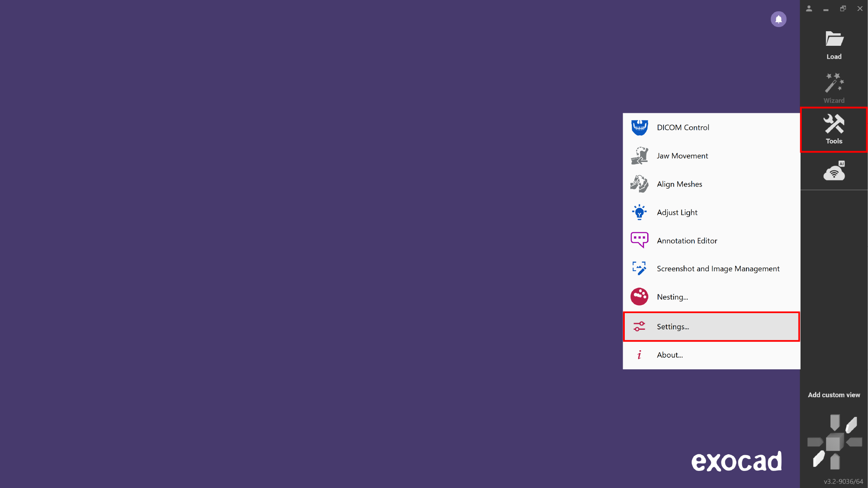Viewport: 868px width, 488px height.
Task: Click the user account icon
Action: coord(809,8)
